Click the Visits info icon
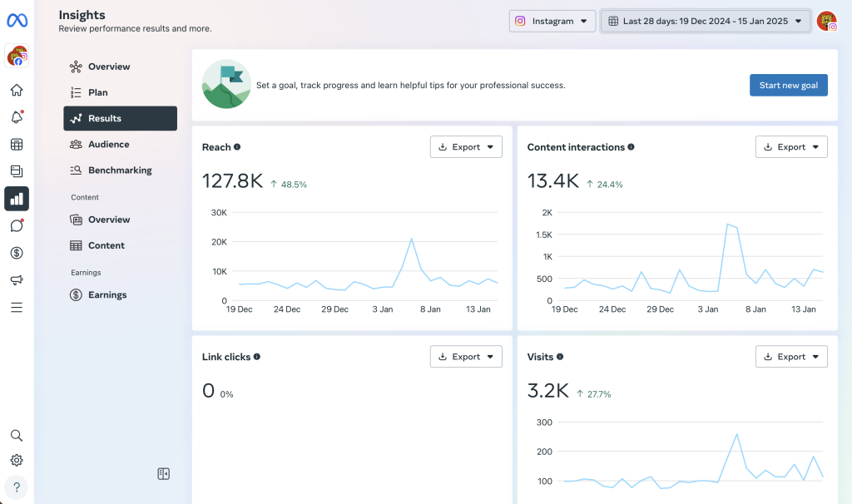This screenshot has height=504, width=852. click(560, 356)
